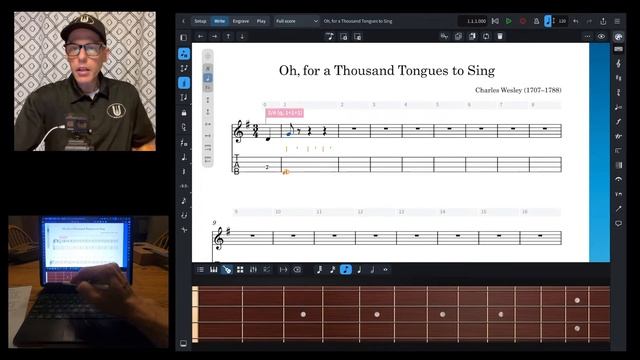
Task: Navigate left with the left arrow
Action: [x=200, y=36]
